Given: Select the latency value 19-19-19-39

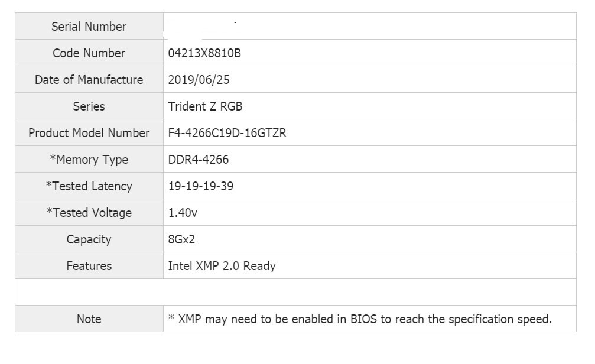Looking at the screenshot, I should click(201, 186).
